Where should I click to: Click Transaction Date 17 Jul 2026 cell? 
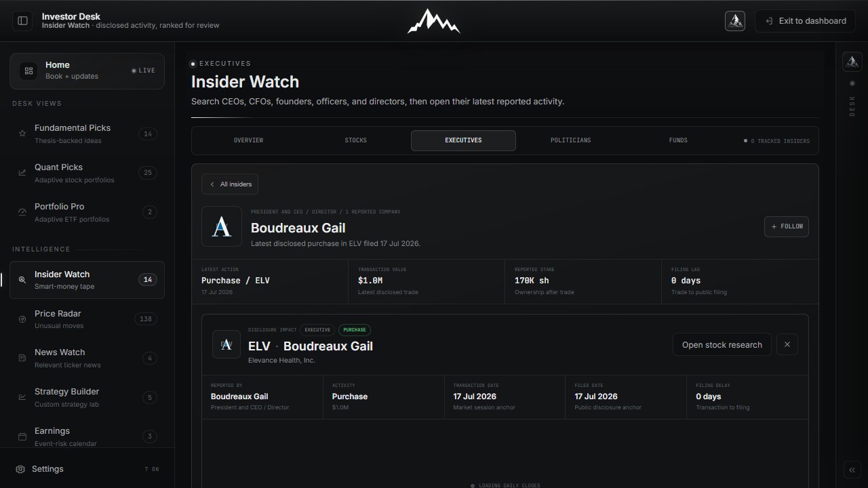(x=505, y=397)
